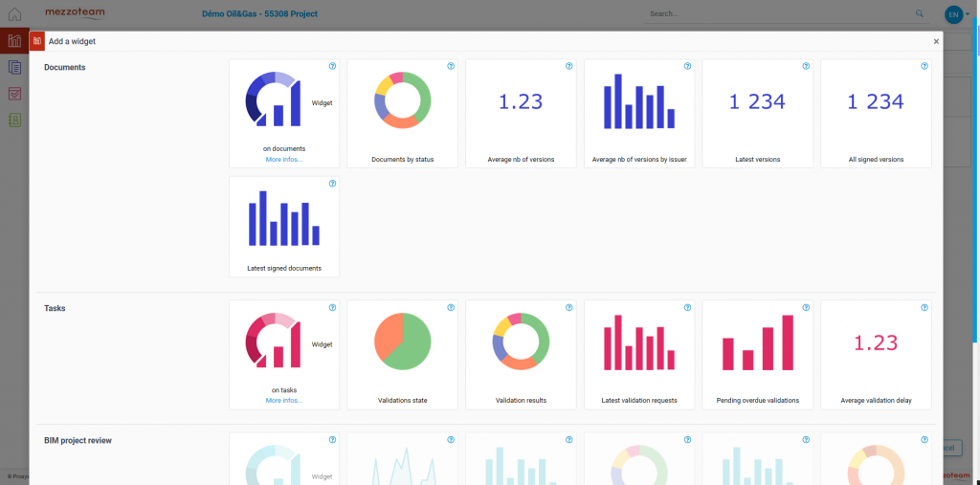Open help icon on Latest versions widget

[806, 66]
